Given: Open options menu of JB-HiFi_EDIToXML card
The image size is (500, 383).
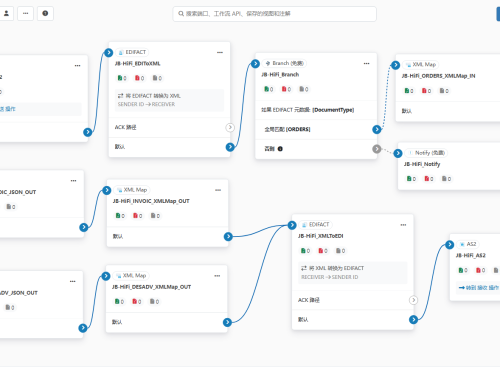Looking at the screenshot, I should click(220, 52).
